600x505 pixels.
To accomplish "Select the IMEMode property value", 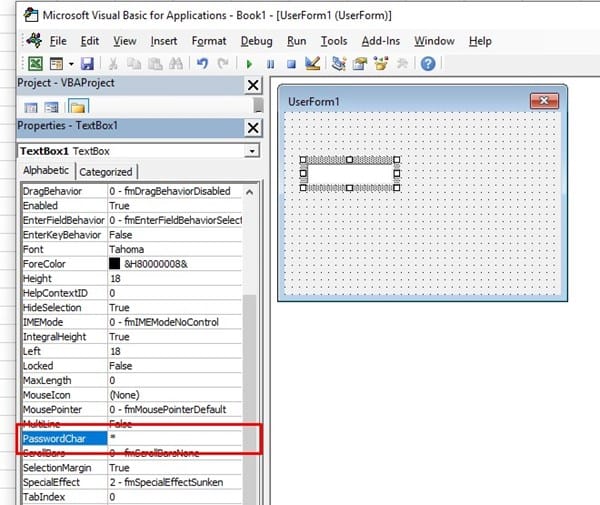I will pos(175,322).
